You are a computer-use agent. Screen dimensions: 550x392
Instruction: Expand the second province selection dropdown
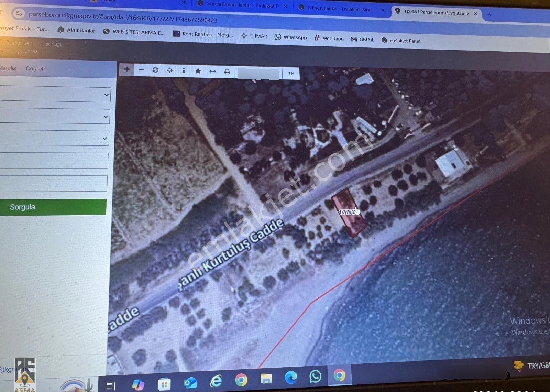[106, 117]
